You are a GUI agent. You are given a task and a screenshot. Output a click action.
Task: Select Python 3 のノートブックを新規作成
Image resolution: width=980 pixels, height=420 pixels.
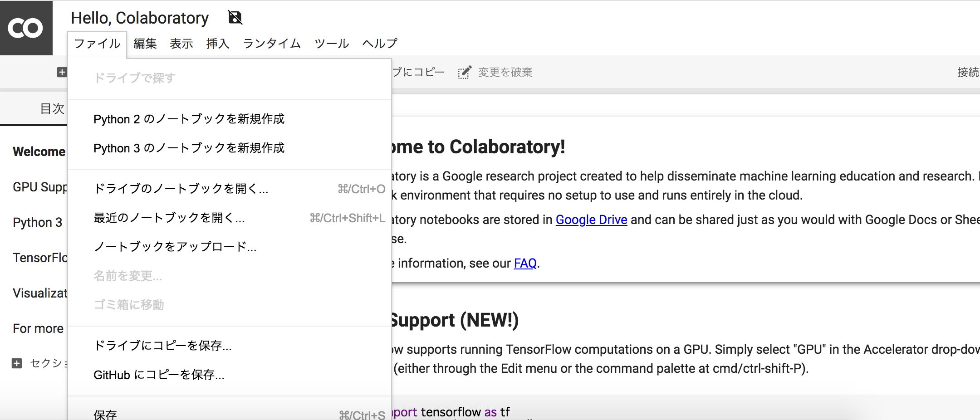pyautogui.click(x=230, y=148)
